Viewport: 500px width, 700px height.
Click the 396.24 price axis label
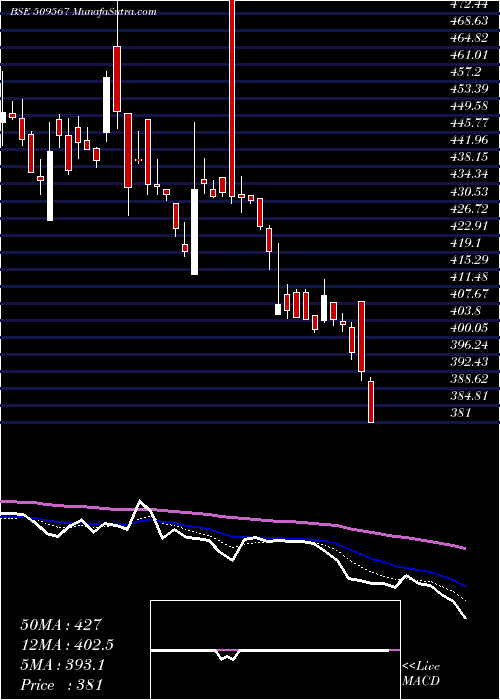tap(467, 345)
